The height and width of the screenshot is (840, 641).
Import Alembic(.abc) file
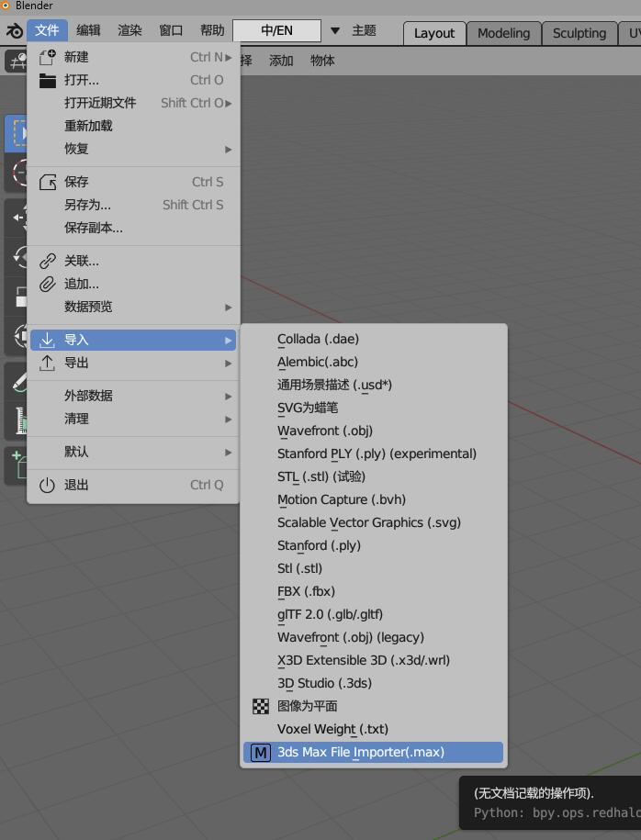click(x=373, y=362)
